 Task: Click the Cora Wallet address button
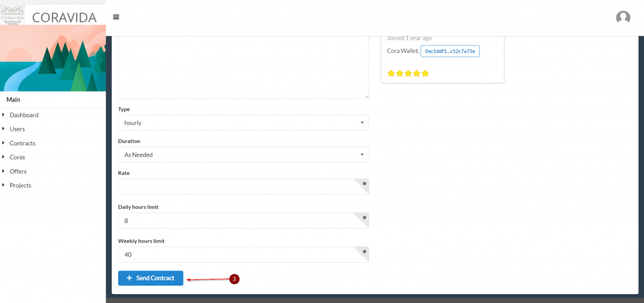coord(450,51)
